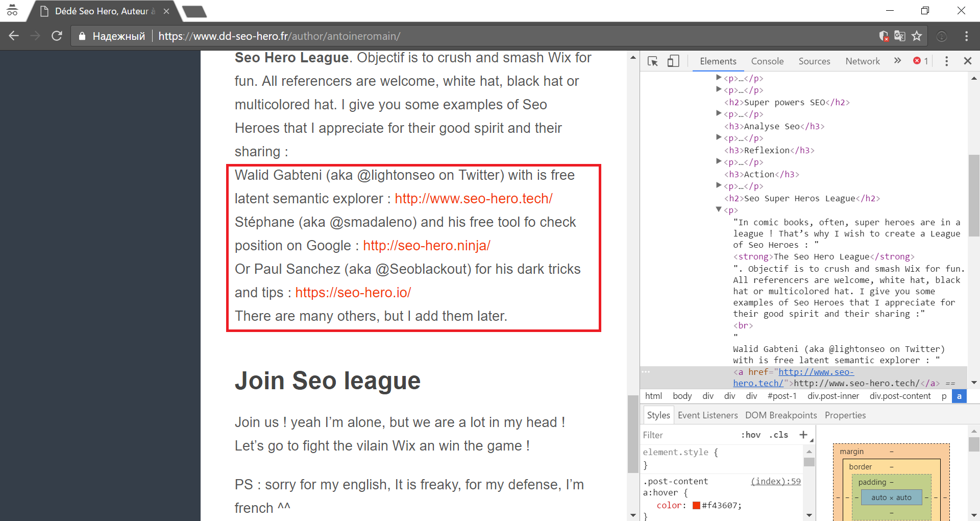Click the auto × auto content box
This screenshot has width=980, height=521.
pyautogui.click(x=891, y=498)
